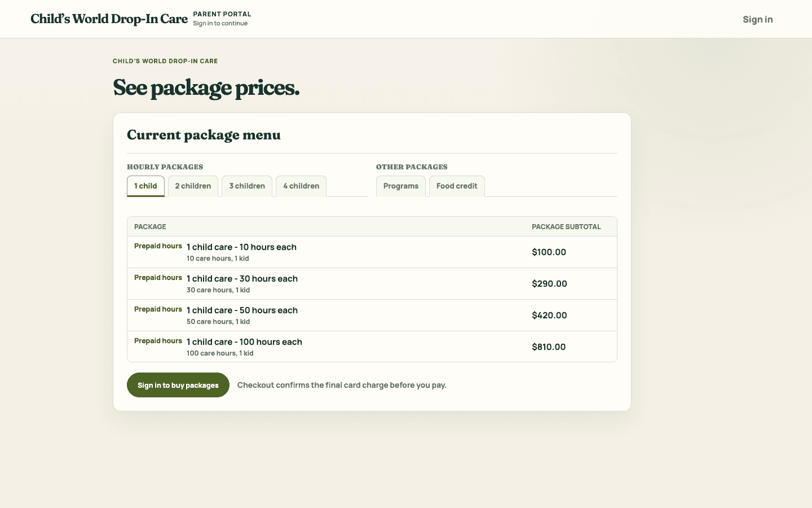Screen dimensions: 812x508
Task: Select the 1 child care - 10 hours each row
Action: tap(372, 252)
